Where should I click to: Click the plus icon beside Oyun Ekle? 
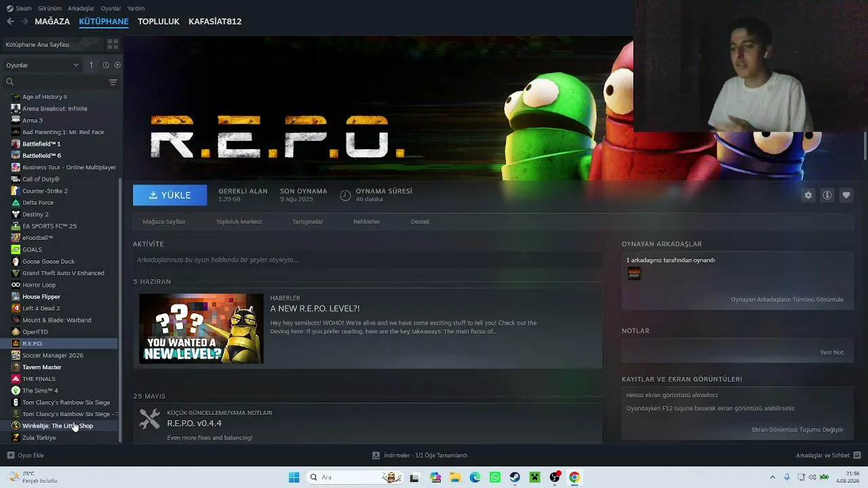tap(10, 455)
